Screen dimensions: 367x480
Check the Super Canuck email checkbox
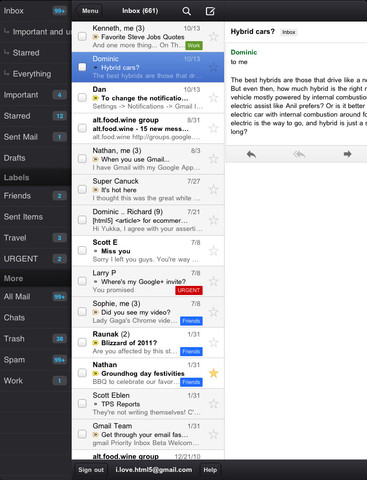click(82, 189)
